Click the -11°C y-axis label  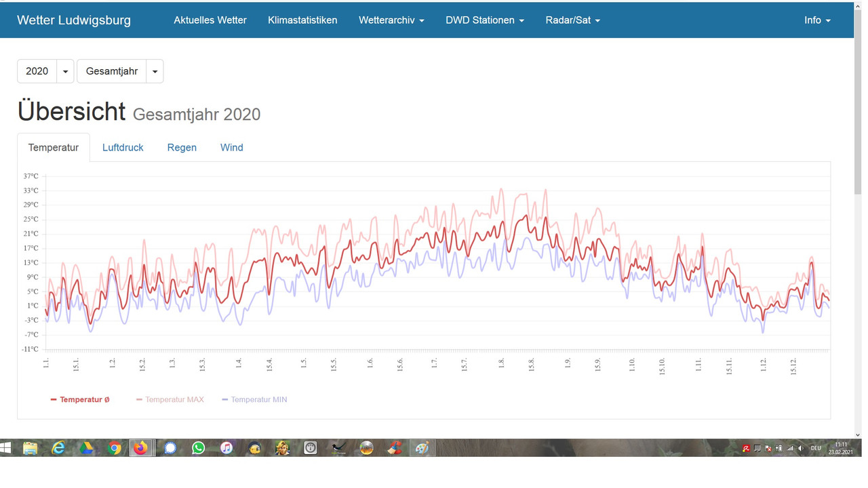pos(31,349)
